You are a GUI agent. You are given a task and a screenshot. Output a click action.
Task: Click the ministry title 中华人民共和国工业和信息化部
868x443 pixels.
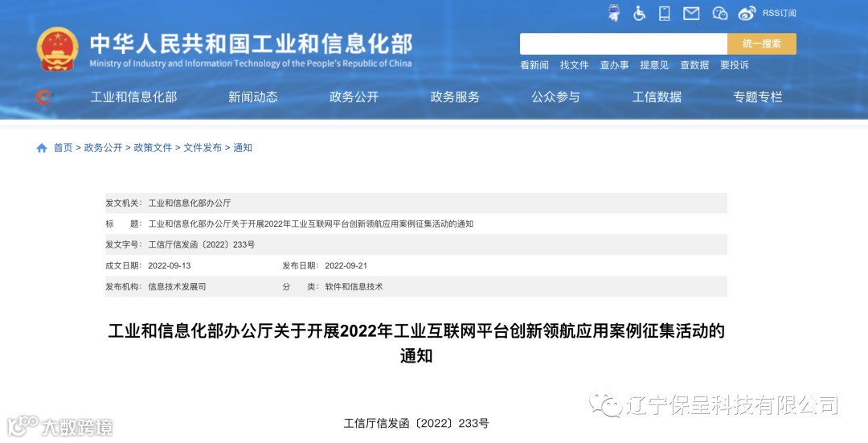(x=252, y=43)
